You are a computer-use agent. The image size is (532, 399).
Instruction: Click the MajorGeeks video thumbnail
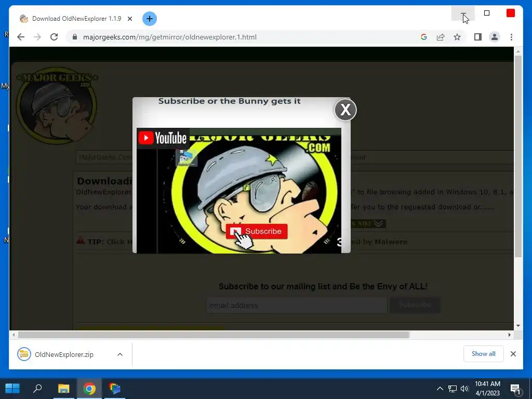tap(239, 191)
